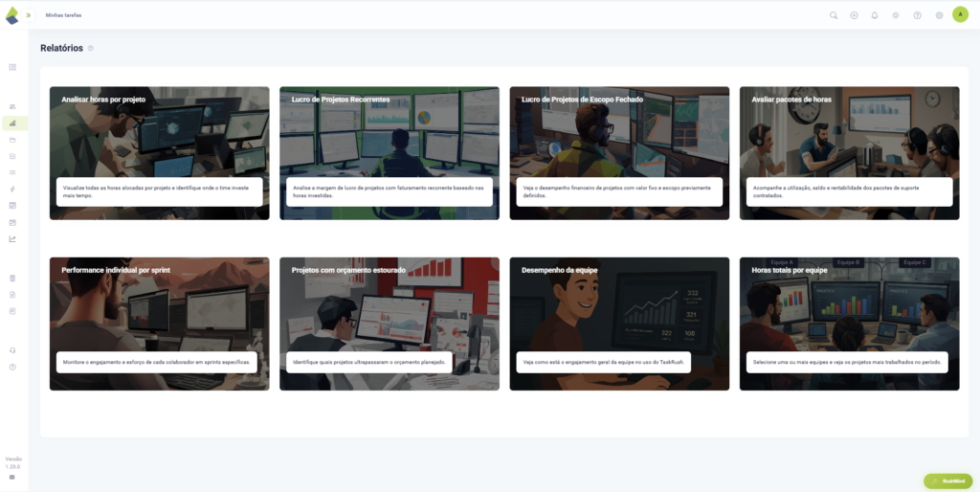Open the checkmark tasks sidebar icon
The height and width of the screenshot is (492, 980).
(12, 156)
